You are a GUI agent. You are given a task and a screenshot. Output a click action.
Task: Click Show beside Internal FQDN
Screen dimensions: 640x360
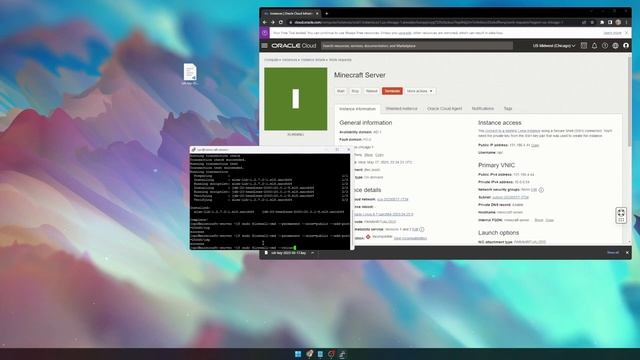tap(539, 220)
